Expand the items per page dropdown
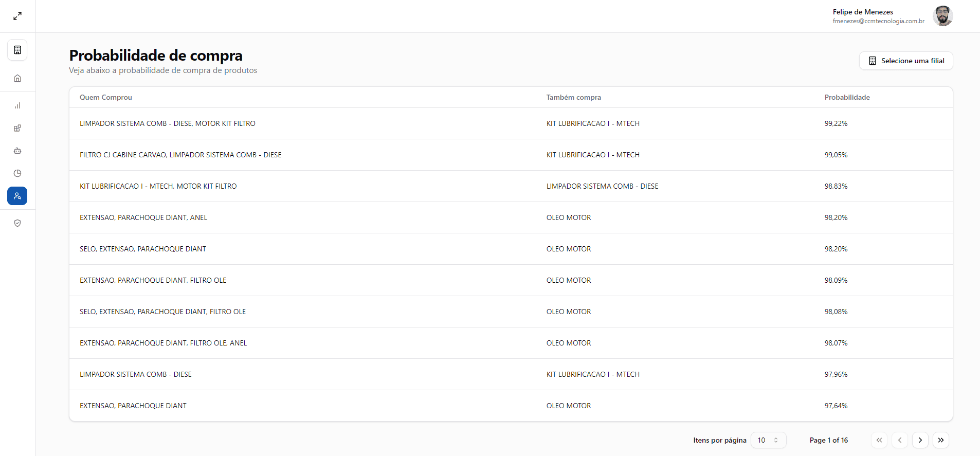The image size is (980, 456). 768,440
